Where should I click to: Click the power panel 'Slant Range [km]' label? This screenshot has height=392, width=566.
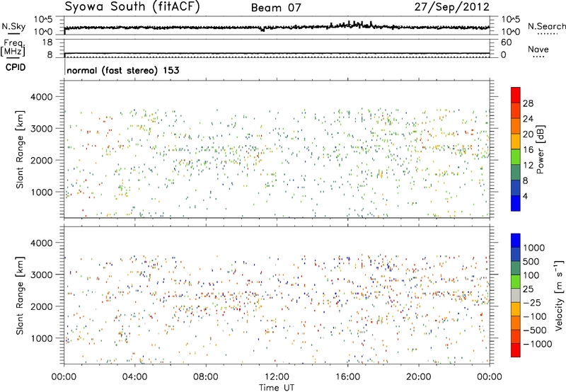[x=20, y=149]
